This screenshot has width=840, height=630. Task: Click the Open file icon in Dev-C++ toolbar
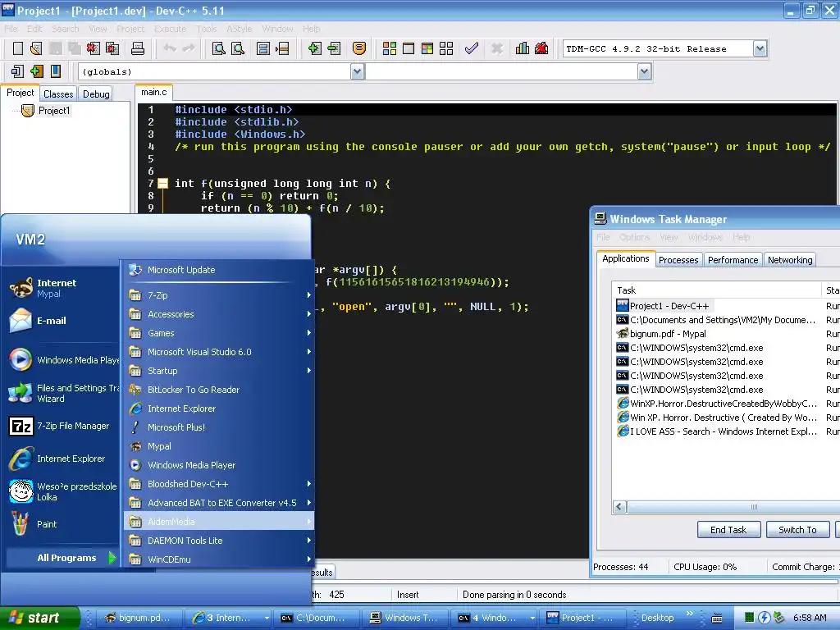pyautogui.click(x=36, y=48)
